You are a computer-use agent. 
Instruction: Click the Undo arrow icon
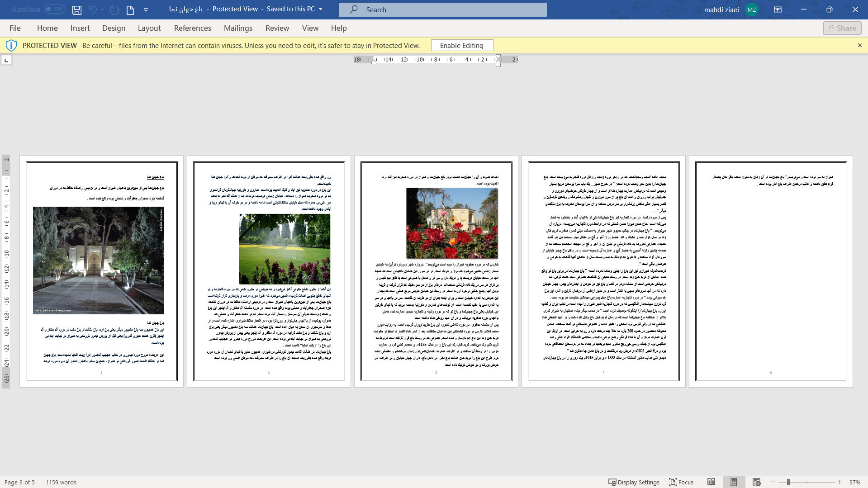point(93,9)
